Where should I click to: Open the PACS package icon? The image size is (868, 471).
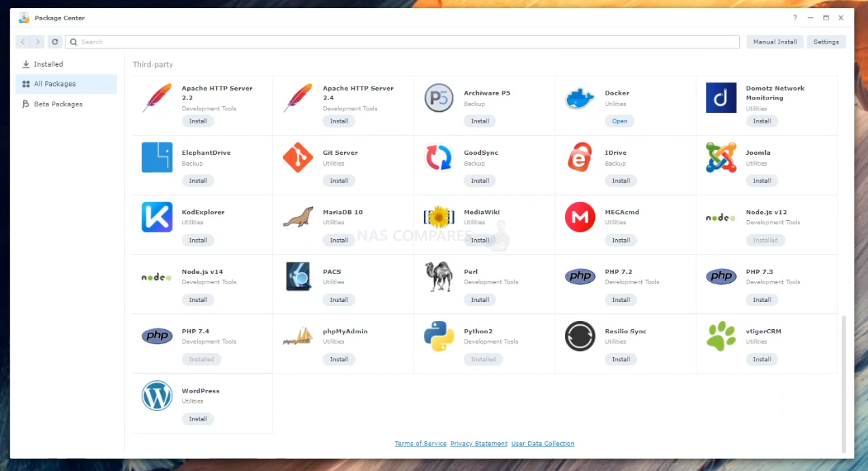click(299, 277)
